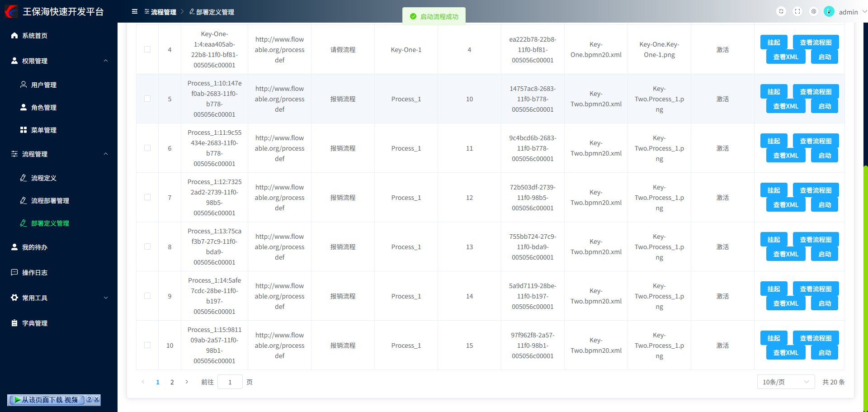Click the green vertical scrollbar

[x=865, y=288]
